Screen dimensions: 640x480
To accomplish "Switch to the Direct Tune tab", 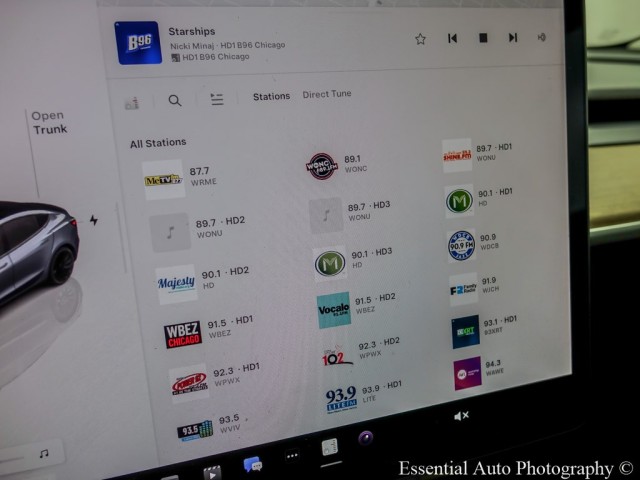I will click(x=327, y=95).
